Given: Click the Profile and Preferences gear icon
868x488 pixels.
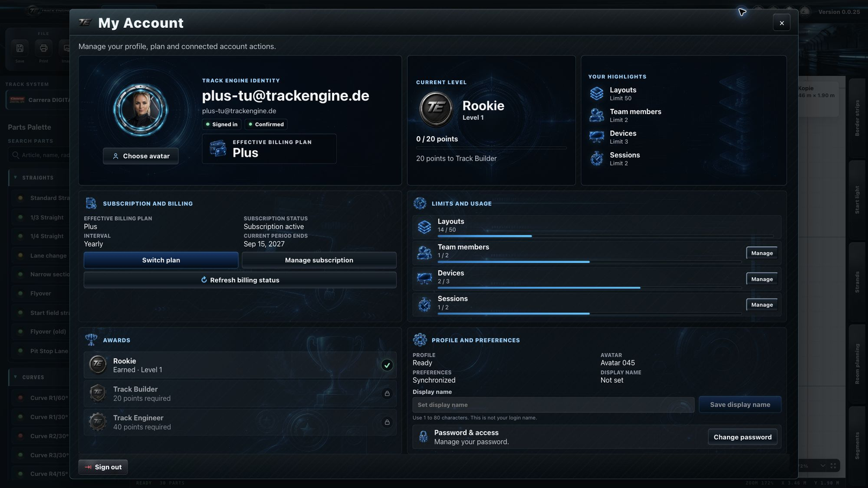Looking at the screenshot, I should pos(420,340).
